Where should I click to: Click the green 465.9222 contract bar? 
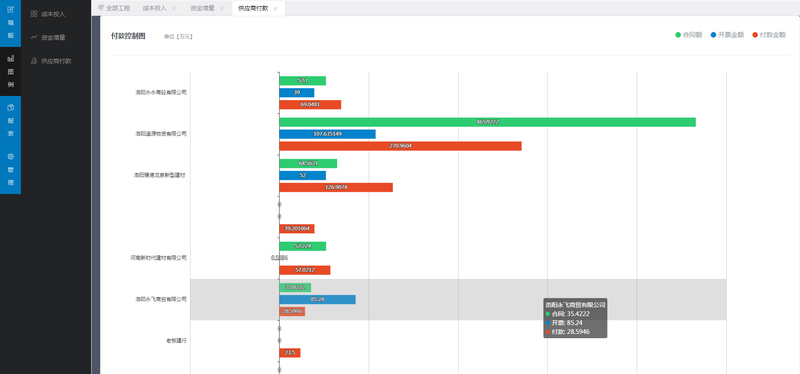[487, 122]
